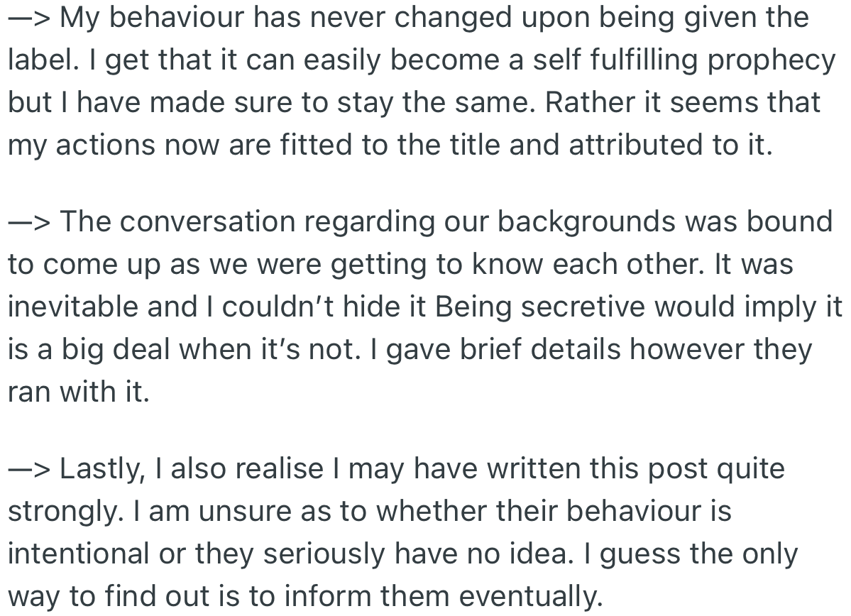The width and height of the screenshot is (851, 616).
Task: Click the words 'ran with it.'
Action: pos(79,392)
